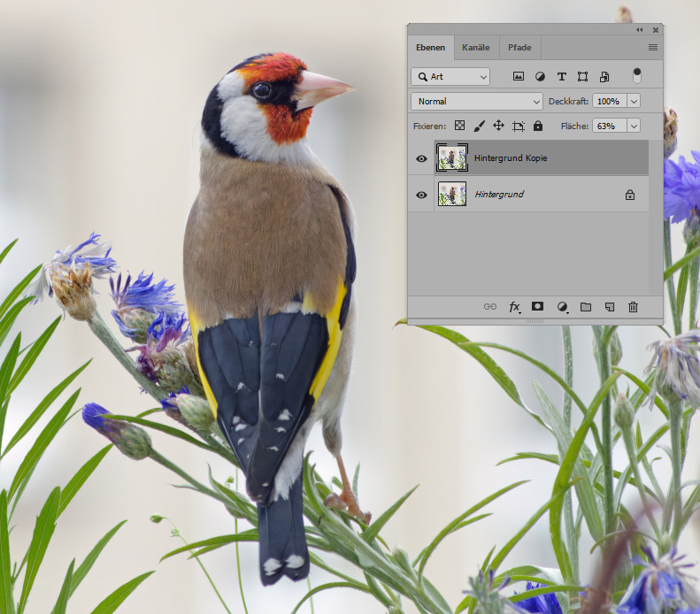700x614 pixels.
Task: Add a layer mask
Action: pos(537,307)
